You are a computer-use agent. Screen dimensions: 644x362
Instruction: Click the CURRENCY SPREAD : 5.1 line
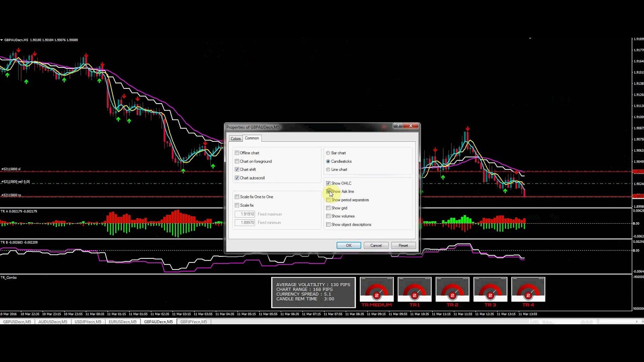pos(303,294)
